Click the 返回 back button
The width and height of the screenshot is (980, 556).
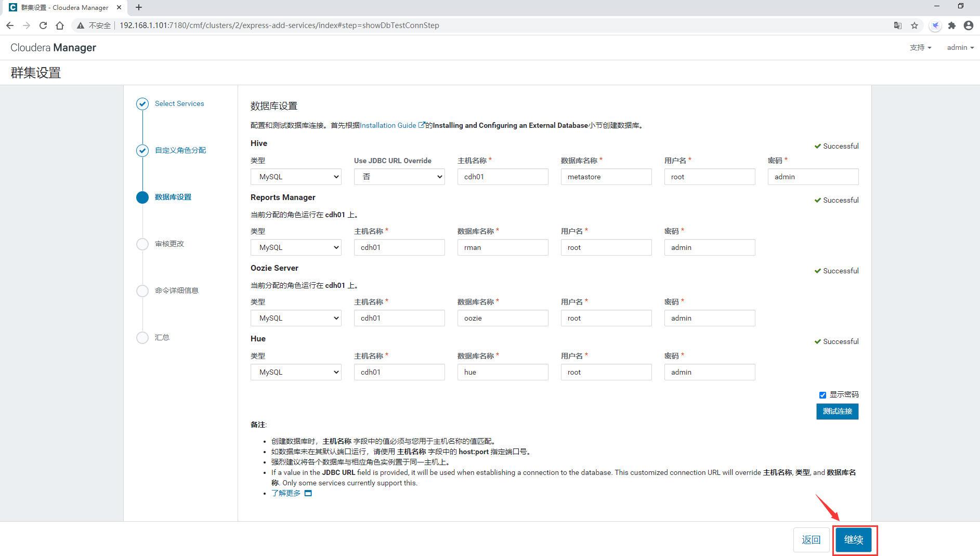pos(811,540)
